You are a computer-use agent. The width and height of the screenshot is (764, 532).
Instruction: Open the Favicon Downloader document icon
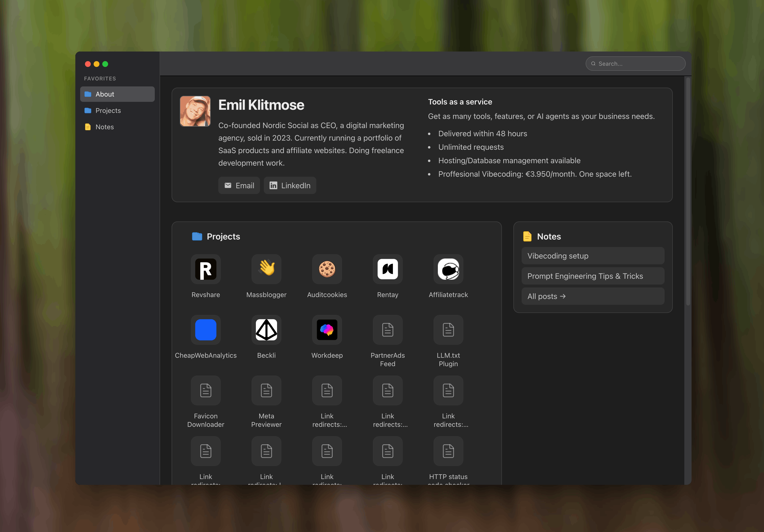206,390
